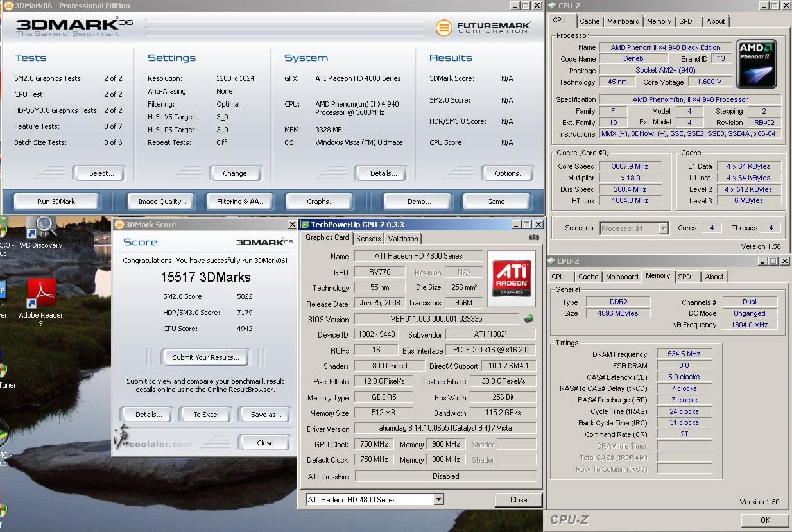This screenshot has width=792, height=532.
Task: Click the ATI CrossFire Disabled field
Action: 445,476
